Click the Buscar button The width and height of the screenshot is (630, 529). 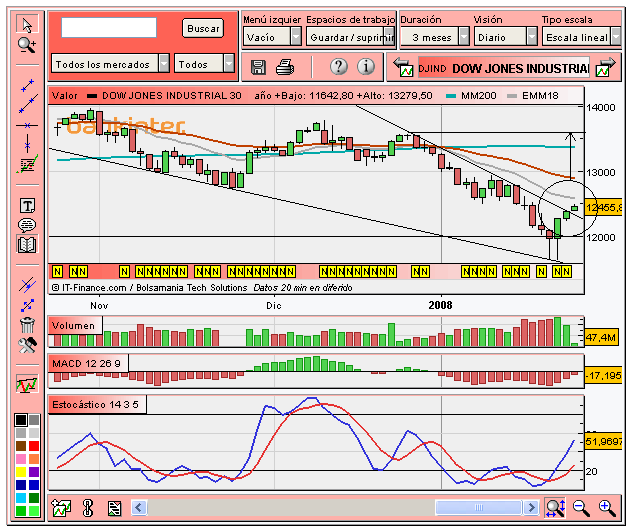click(x=203, y=29)
